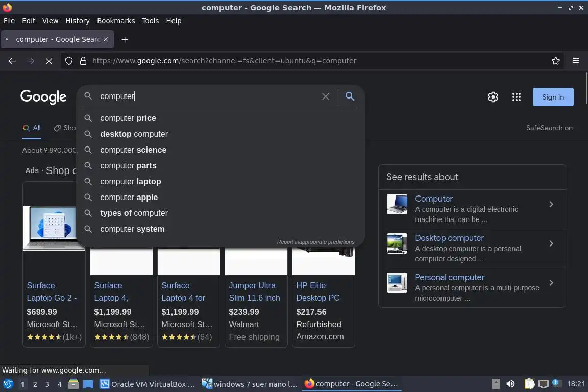Open the taskbar start menu icon
The width and height of the screenshot is (588, 392).
tap(8, 384)
